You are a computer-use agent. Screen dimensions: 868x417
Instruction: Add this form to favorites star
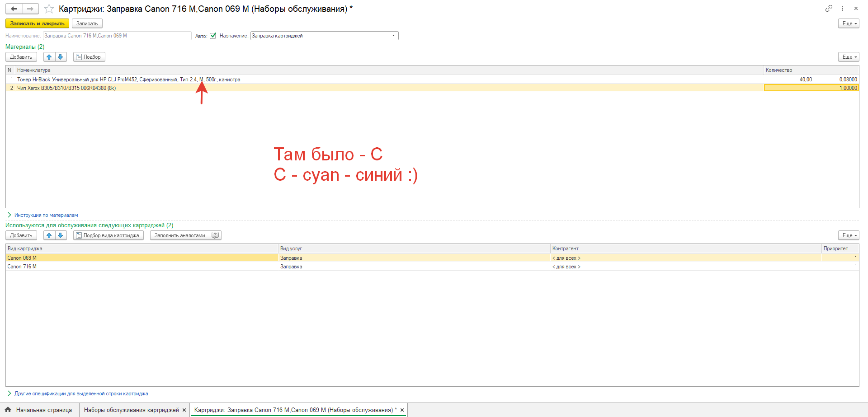click(x=49, y=9)
